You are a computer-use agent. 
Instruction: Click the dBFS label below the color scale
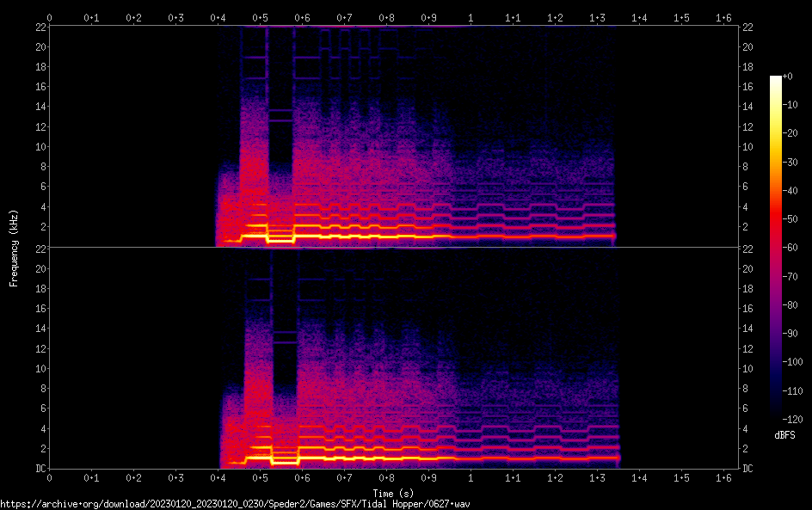click(784, 436)
